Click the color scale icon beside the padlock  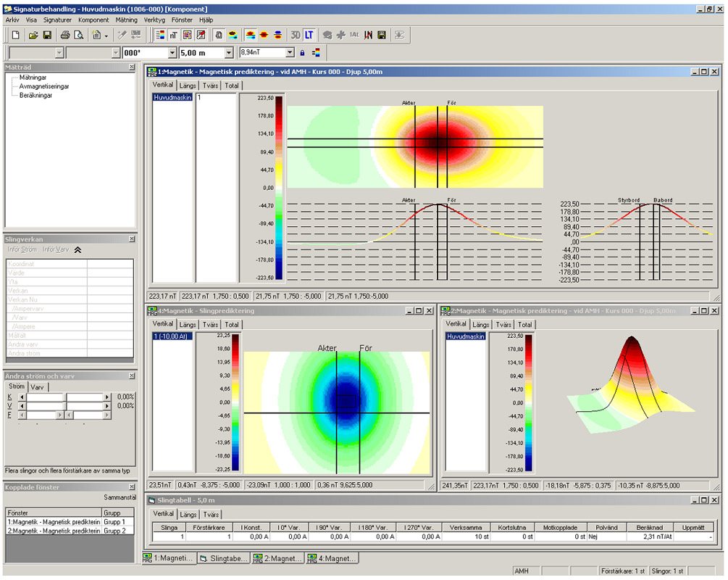click(316, 53)
